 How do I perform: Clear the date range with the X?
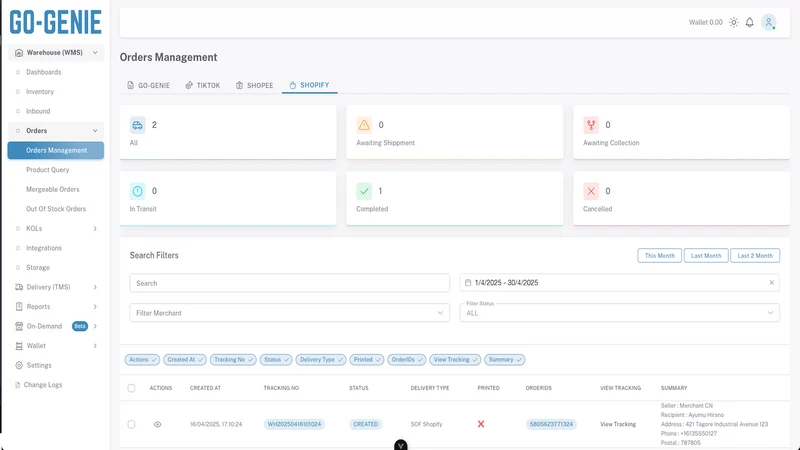tap(771, 283)
